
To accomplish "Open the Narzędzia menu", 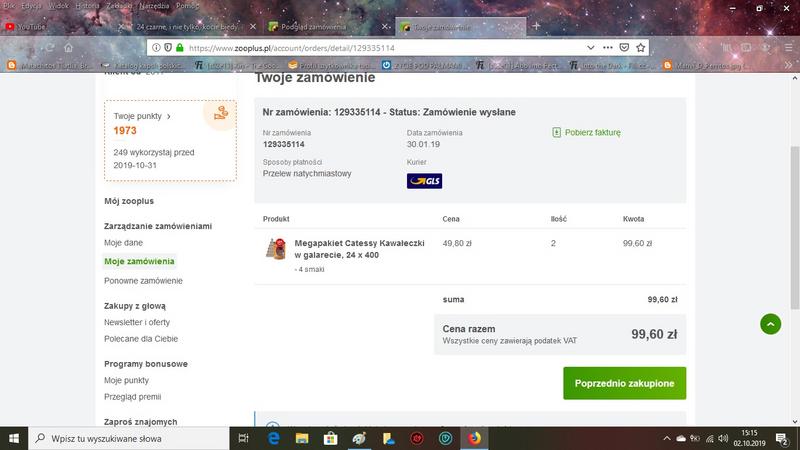I will (x=154, y=6).
